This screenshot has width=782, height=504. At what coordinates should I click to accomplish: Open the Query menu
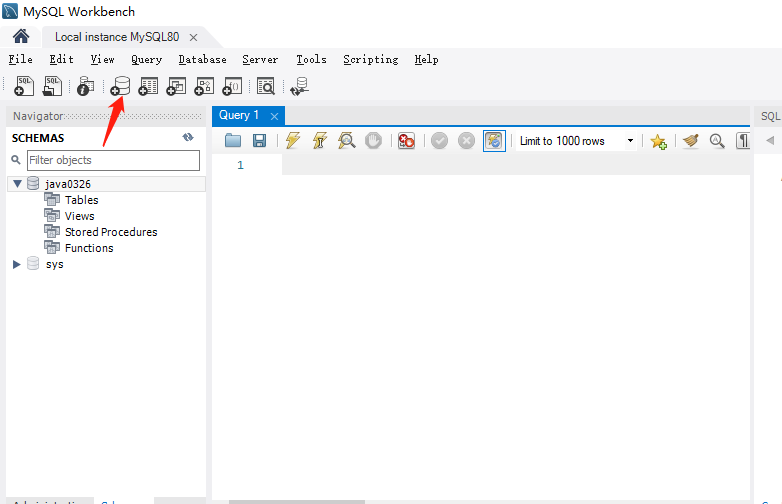pyautogui.click(x=147, y=59)
